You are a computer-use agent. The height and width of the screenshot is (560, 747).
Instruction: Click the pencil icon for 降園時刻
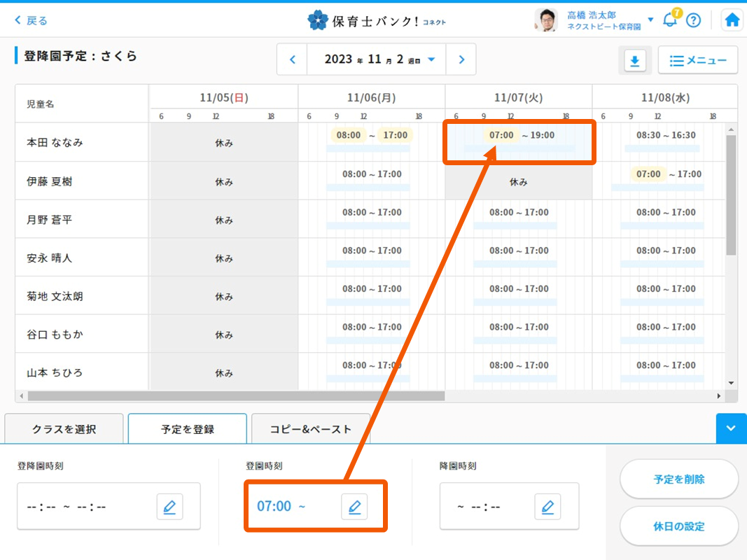(547, 506)
